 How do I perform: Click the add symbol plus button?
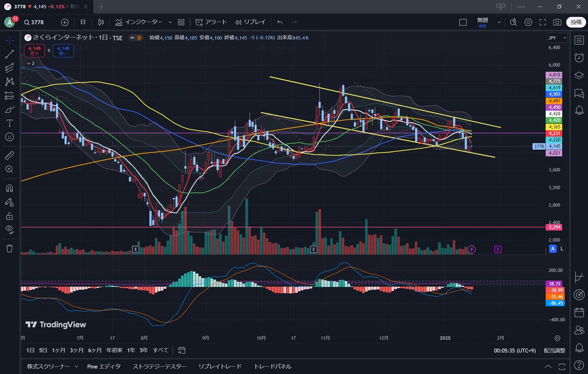click(65, 22)
